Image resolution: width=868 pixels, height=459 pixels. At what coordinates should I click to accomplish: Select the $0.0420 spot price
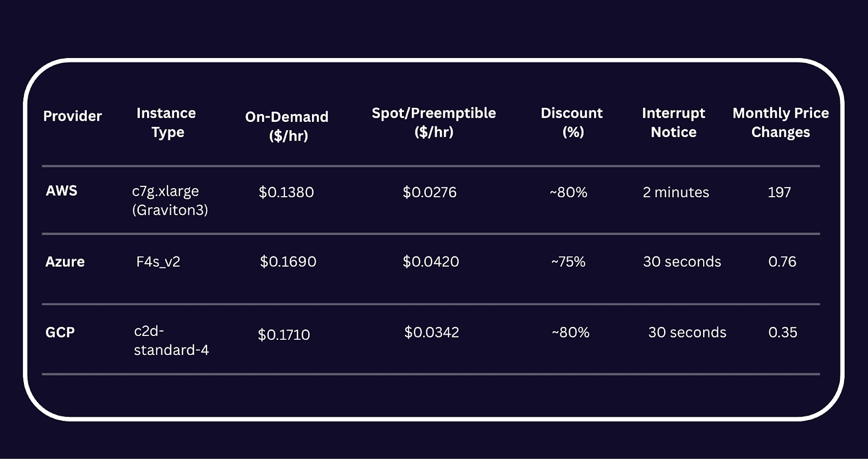coord(431,262)
